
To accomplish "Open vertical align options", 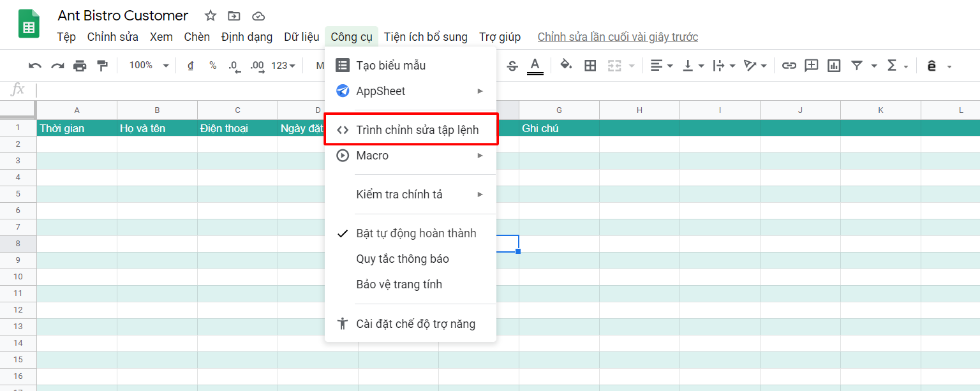I will (x=693, y=65).
